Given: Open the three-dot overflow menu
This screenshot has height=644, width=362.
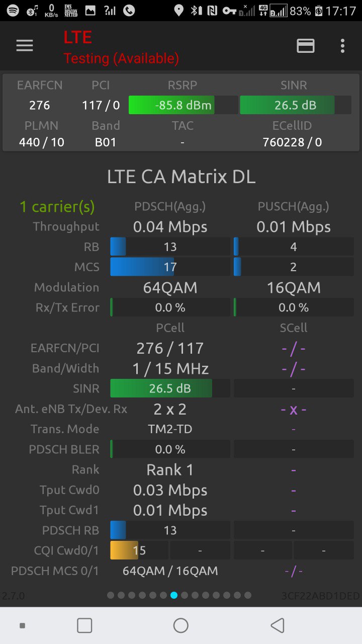Looking at the screenshot, I should pos(342,46).
